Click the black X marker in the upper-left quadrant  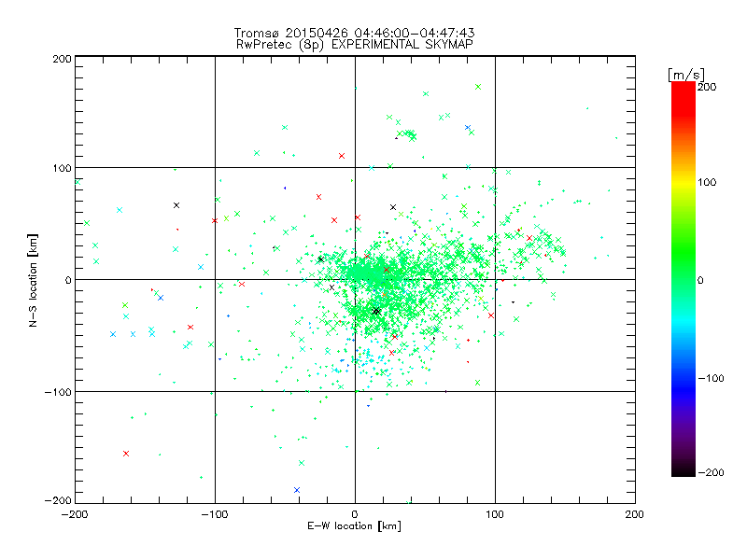[176, 205]
